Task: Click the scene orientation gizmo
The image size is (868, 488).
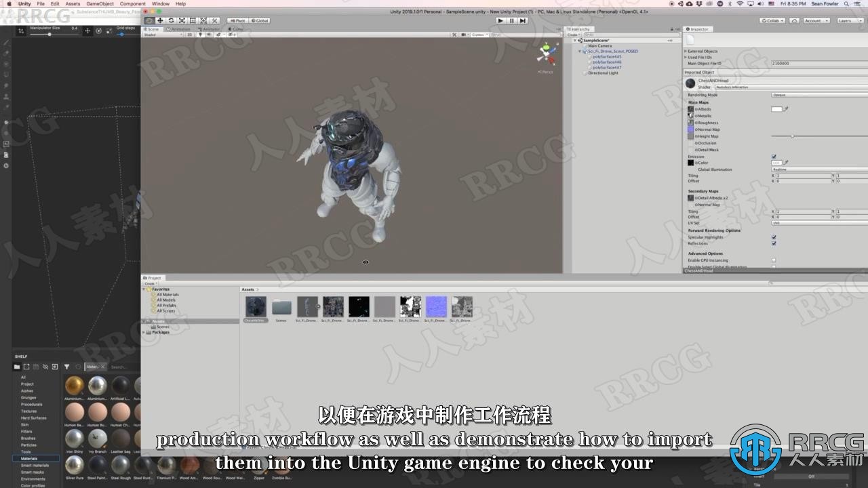Action: click(545, 53)
